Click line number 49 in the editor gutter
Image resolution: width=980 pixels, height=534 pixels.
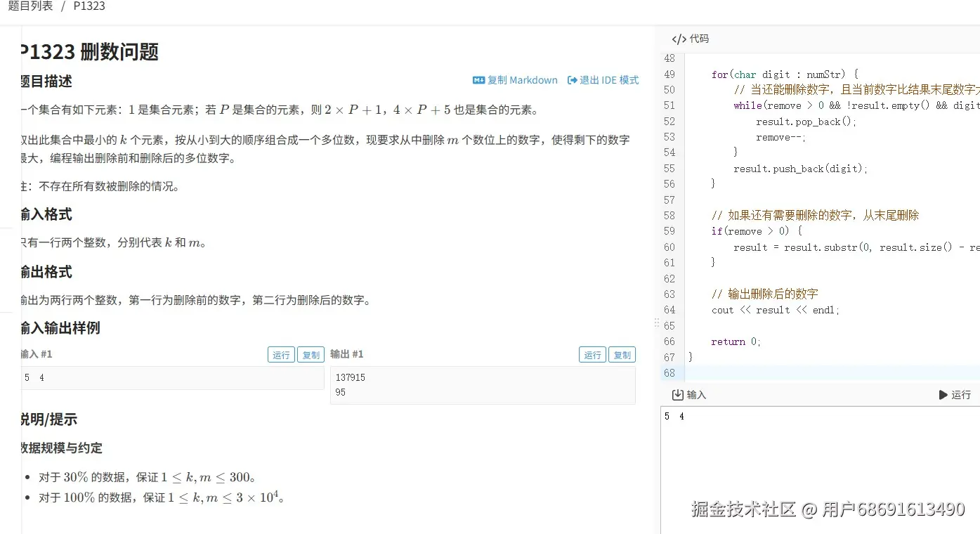point(668,74)
